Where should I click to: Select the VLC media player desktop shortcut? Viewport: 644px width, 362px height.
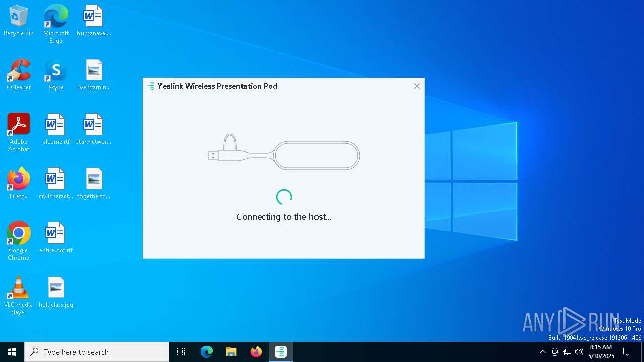(19, 296)
